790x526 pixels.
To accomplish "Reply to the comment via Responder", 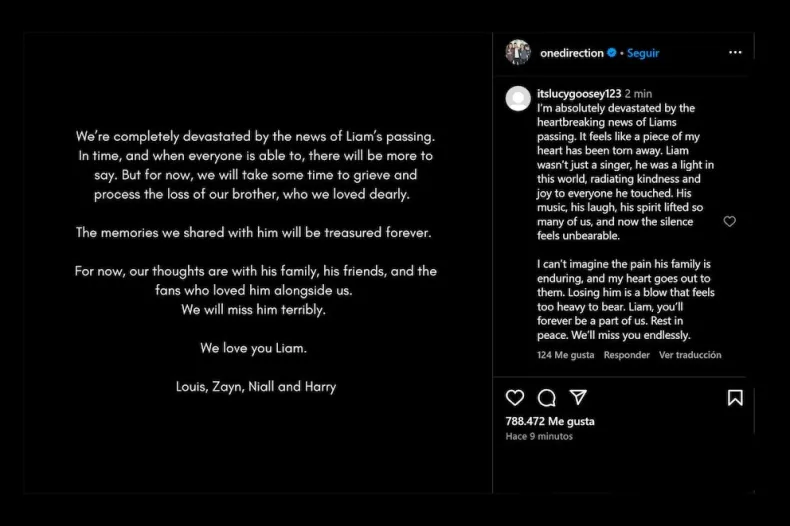I will 626,355.
